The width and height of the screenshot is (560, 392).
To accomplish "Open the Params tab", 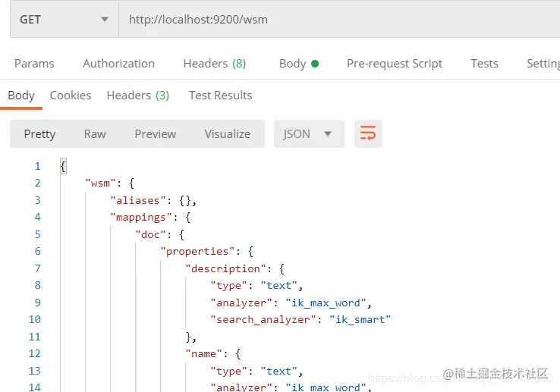I will (x=34, y=64).
